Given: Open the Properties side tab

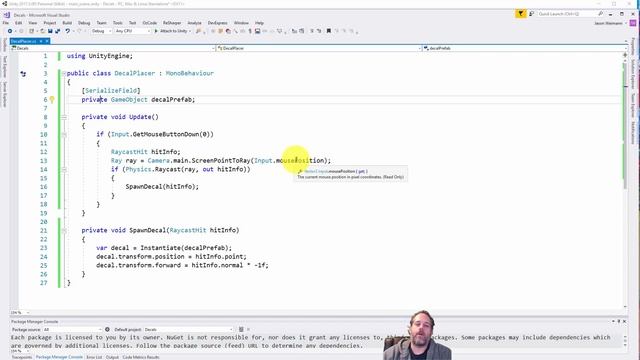Looking at the screenshot, I should pyautogui.click(x=633, y=46).
